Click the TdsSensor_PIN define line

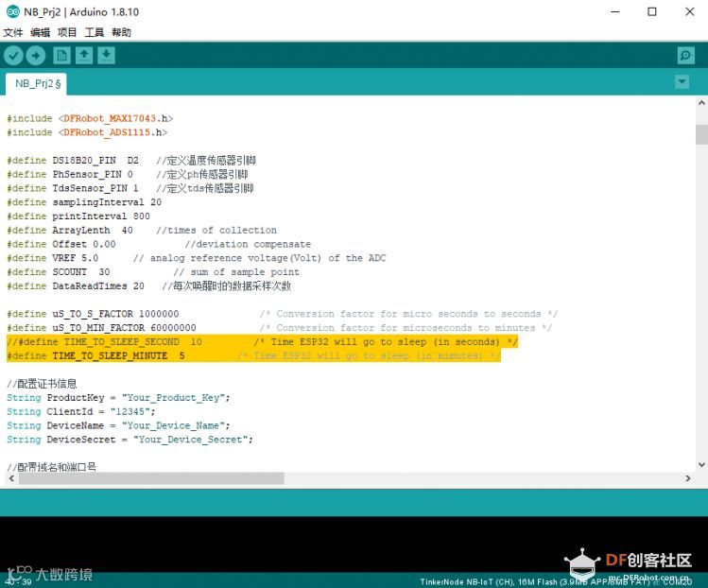click(130, 188)
